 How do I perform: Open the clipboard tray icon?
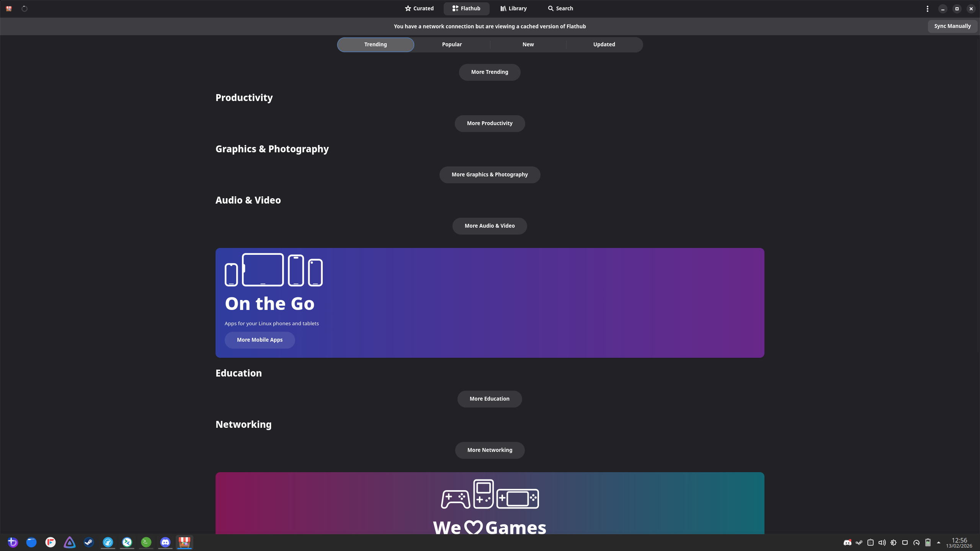[870, 542]
